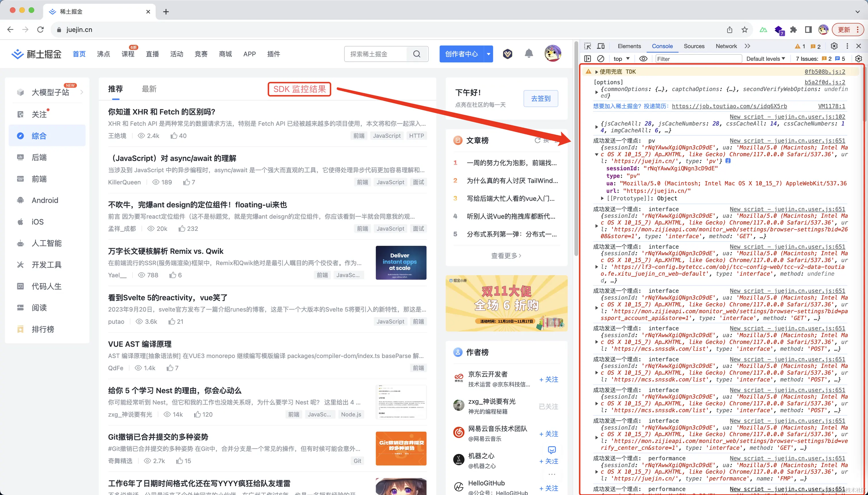Viewport: 868px width, 495px height.
Task: Collapse the expanded pv sessionId object
Action: pos(596,154)
